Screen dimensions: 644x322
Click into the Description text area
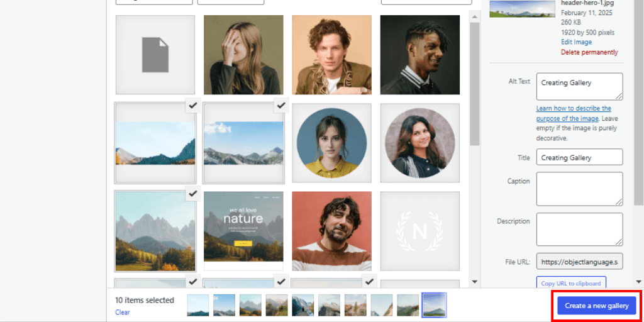point(579,229)
